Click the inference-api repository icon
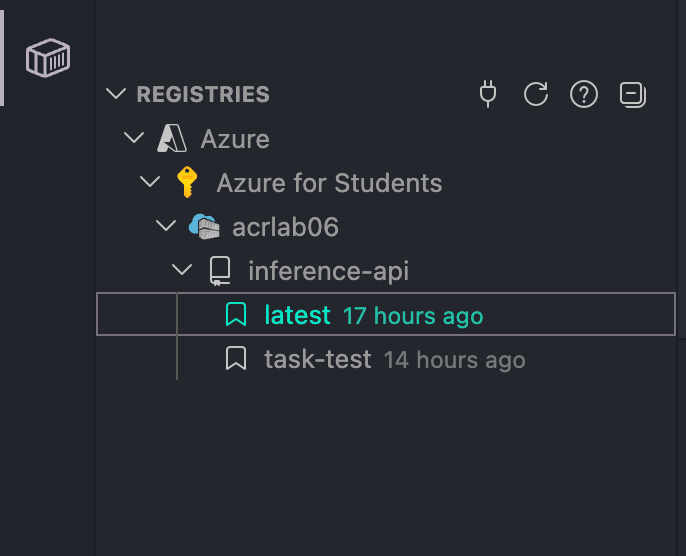Screen dimensions: 686x556 click(220, 271)
